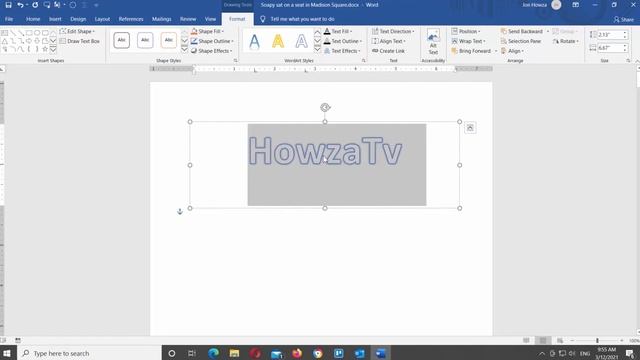
Task: Decrease shape width with stepper arrow
Action: (625, 51)
